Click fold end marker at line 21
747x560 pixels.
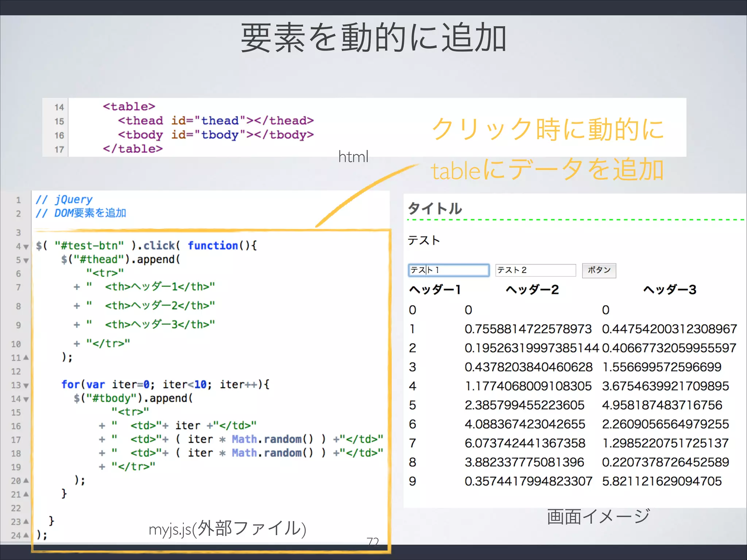pos(26,494)
